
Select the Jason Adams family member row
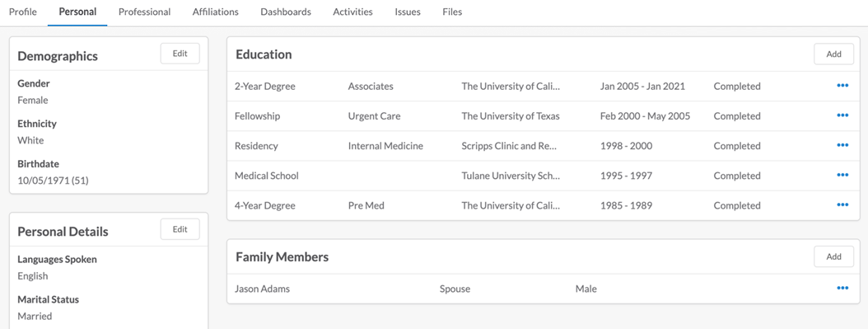click(x=543, y=289)
